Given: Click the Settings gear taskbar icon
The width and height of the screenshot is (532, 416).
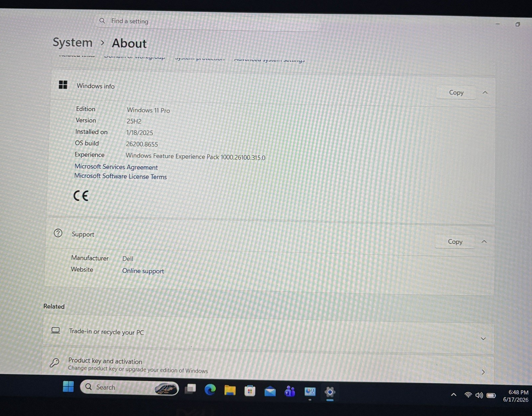Looking at the screenshot, I should (330, 392).
